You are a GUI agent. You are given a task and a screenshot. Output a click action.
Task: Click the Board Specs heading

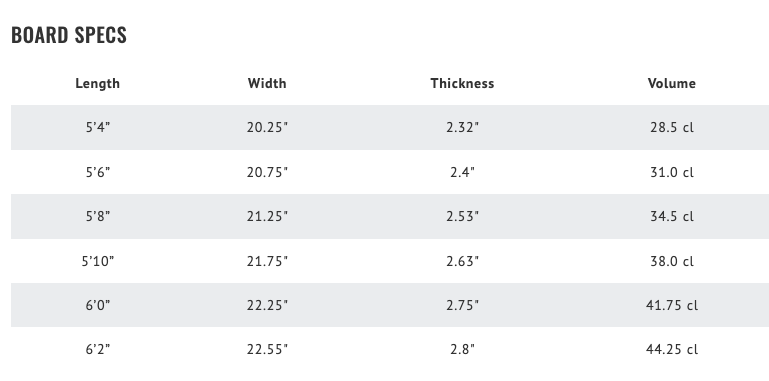pyautogui.click(x=69, y=35)
